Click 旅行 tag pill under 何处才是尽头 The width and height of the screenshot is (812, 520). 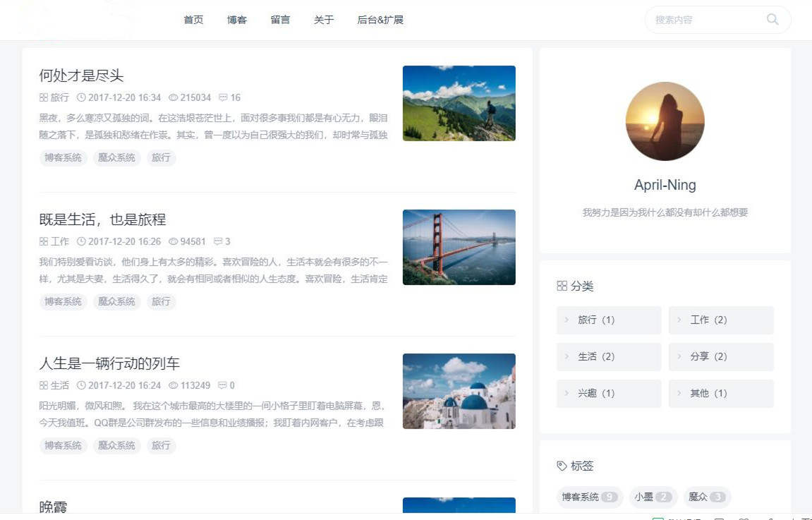(161, 157)
